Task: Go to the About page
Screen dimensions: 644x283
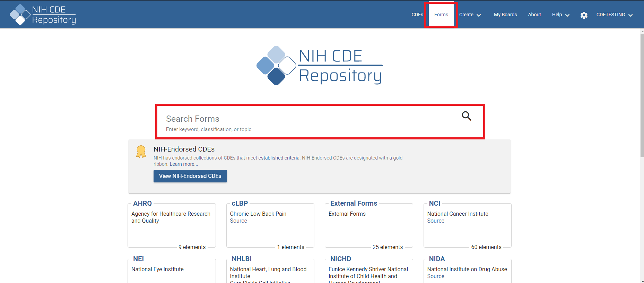Action: point(534,15)
